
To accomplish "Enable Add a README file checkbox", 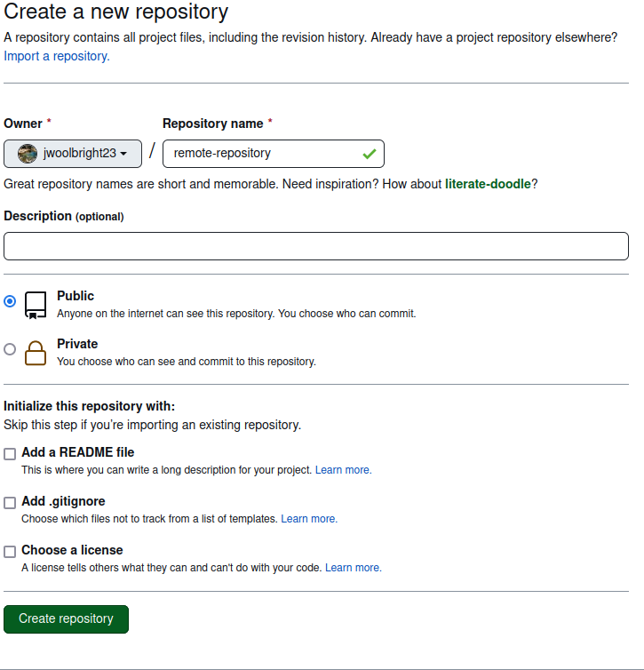I will tap(10, 454).
